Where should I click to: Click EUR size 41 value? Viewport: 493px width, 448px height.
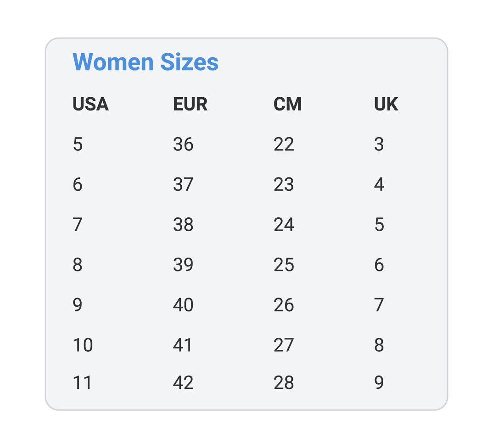(183, 345)
